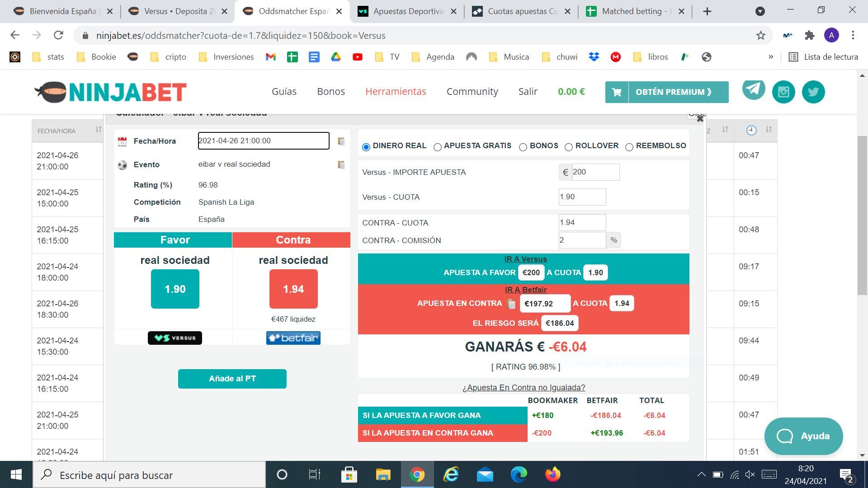
Task: Open the Ayuda help chat
Action: (803, 436)
